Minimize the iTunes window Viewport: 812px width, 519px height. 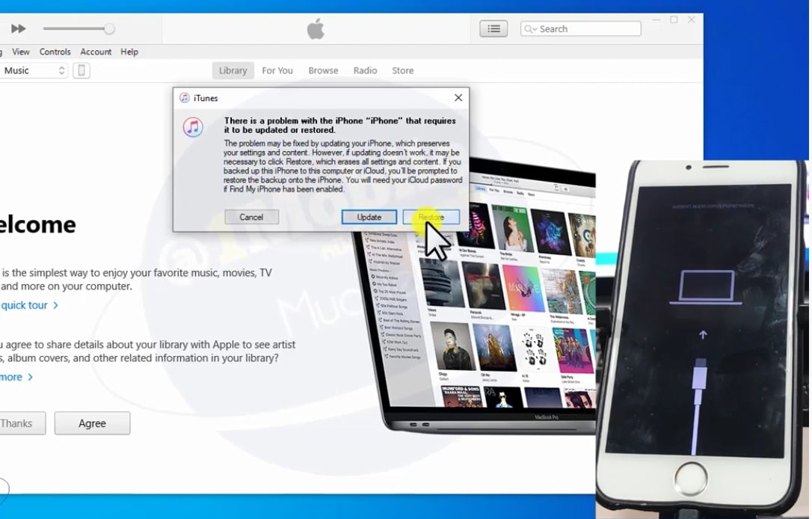tap(656, 19)
